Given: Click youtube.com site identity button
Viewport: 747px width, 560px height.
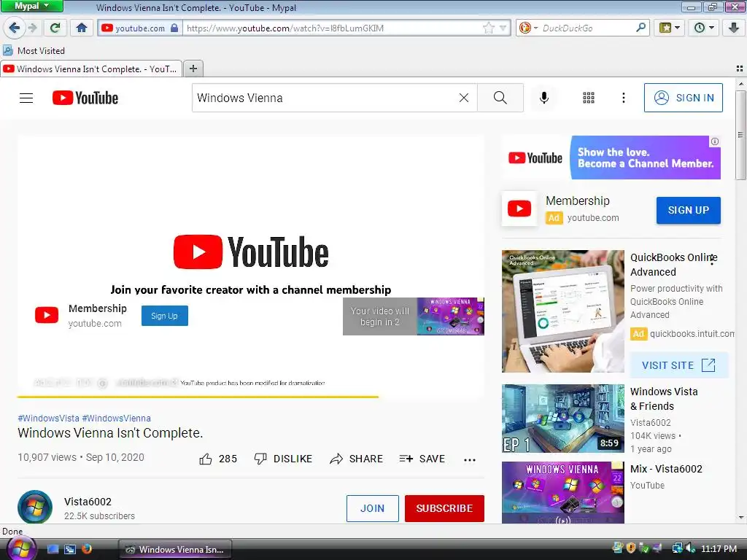Looking at the screenshot, I should [x=139, y=28].
